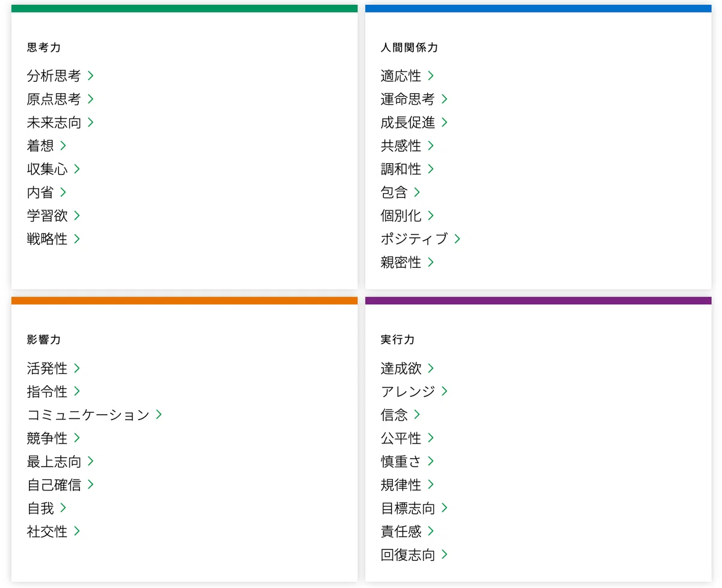
Task: Click the chevron next to ポジティブ
Action: (x=457, y=239)
